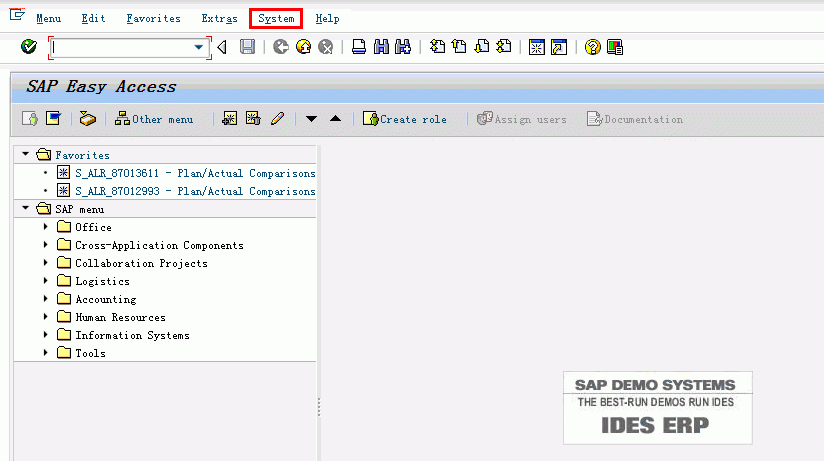The image size is (824, 461).
Task: Click the Change Favorites pencil icon
Action: pyautogui.click(x=277, y=119)
